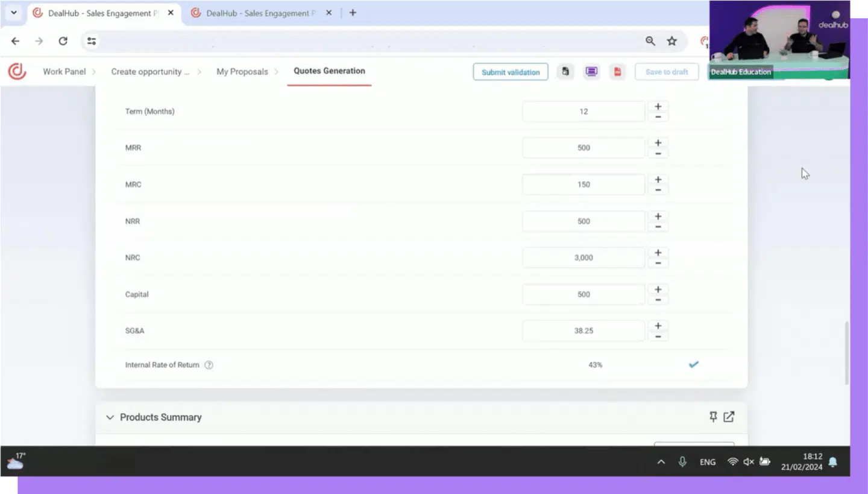Save the proposal to draft

[x=667, y=71]
